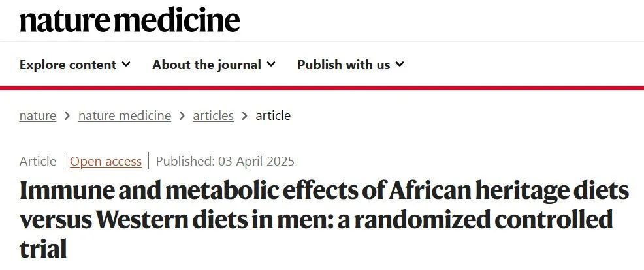Image resolution: width=644 pixels, height=270 pixels.
Task: Click the current article breadcrumb item
Action: (273, 116)
